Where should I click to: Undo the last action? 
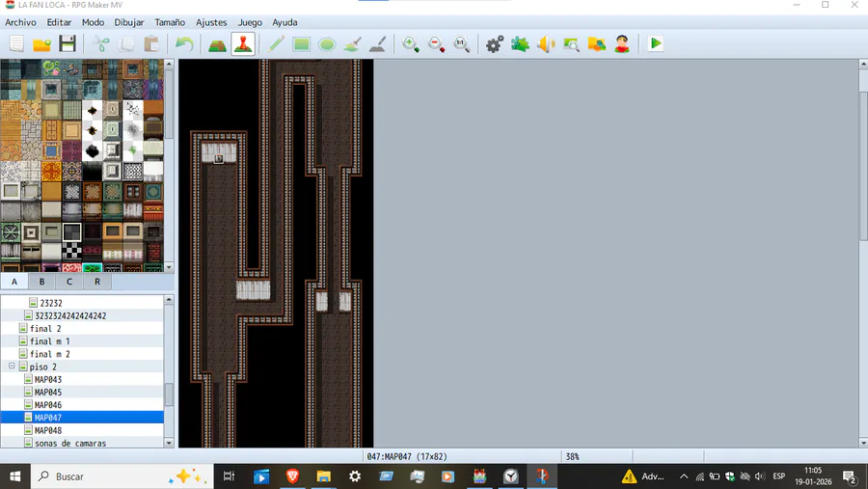pyautogui.click(x=184, y=43)
